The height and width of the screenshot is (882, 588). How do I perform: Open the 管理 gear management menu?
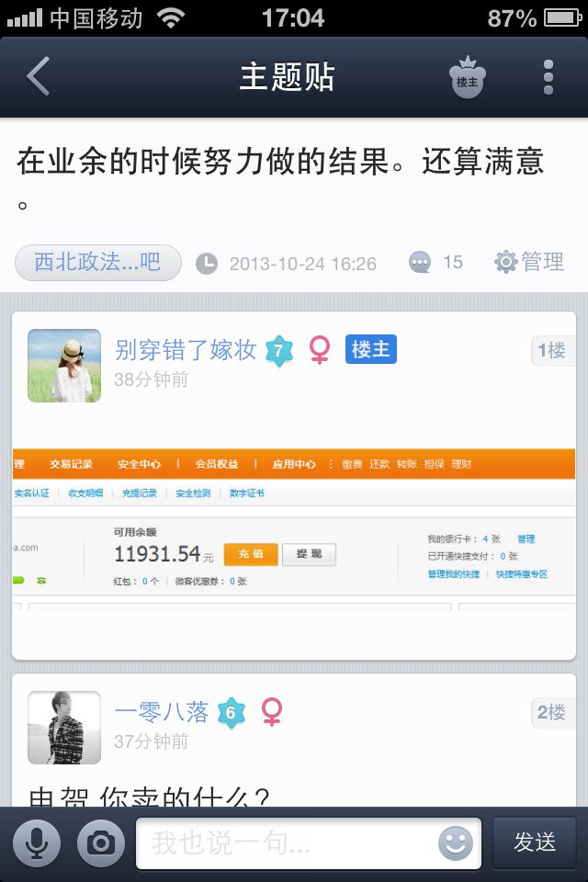pyautogui.click(x=529, y=262)
